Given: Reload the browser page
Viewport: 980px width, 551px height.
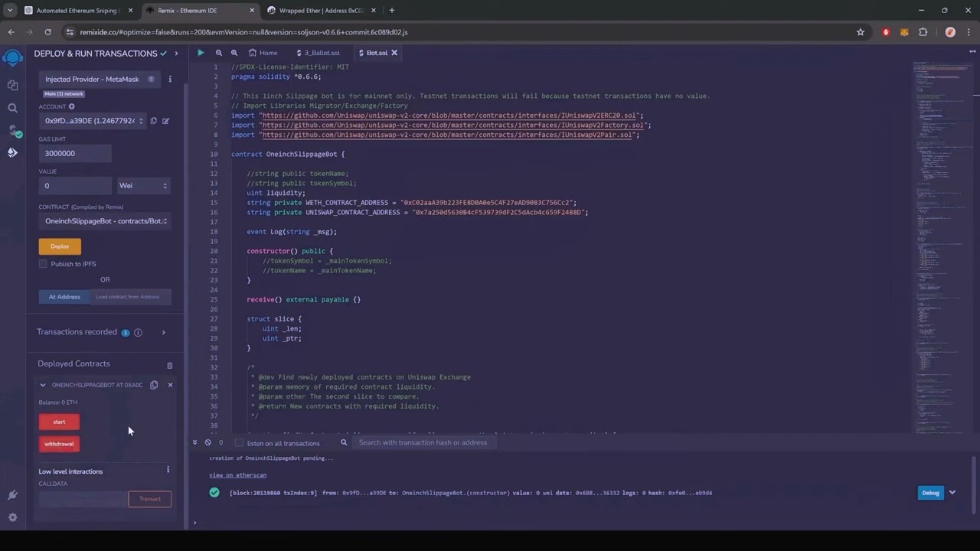Looking at the screenshot, I should tap(47, 32).
